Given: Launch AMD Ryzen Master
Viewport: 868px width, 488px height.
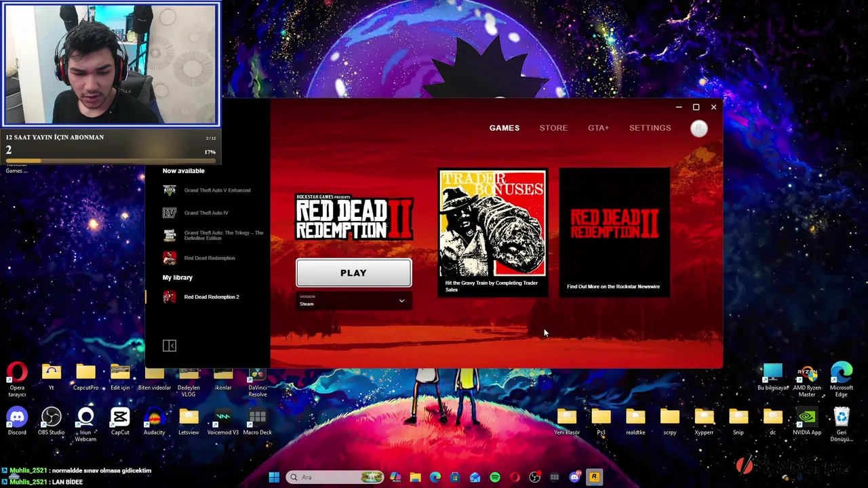Looking at the screenshot, I should [x=807, y=381].
